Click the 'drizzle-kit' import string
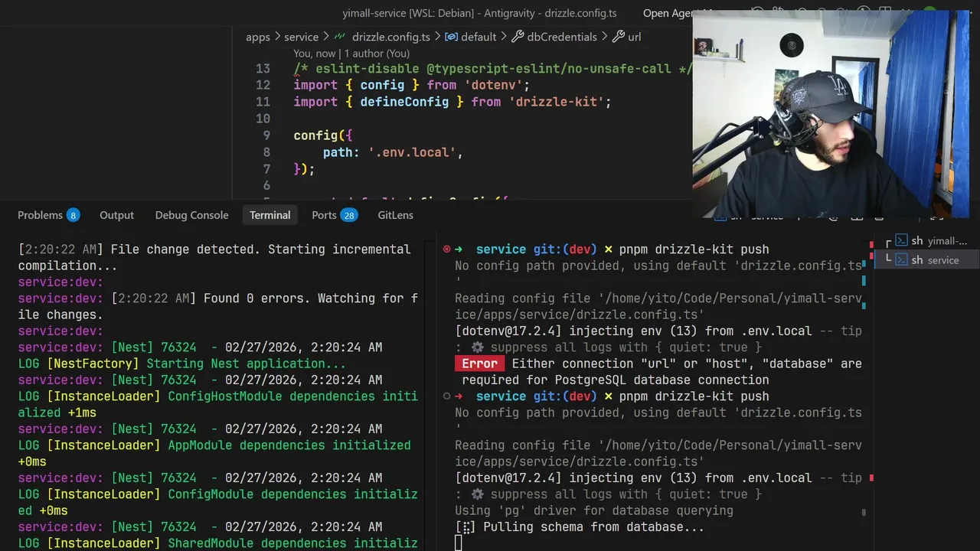The height and width of the screenshot is (551, 980). (557, 102)
